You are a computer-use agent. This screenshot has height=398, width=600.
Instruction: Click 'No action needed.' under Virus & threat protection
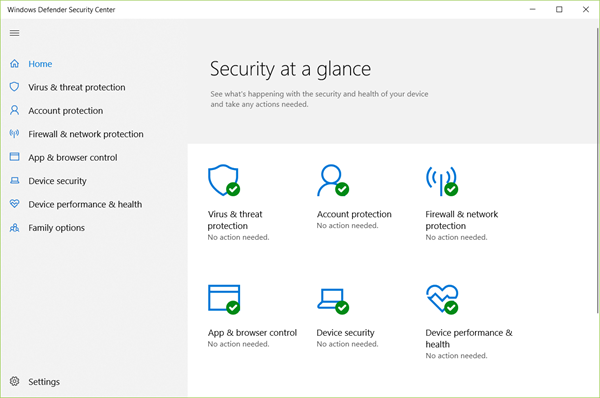pyautogui.click(x=238, y=237)
